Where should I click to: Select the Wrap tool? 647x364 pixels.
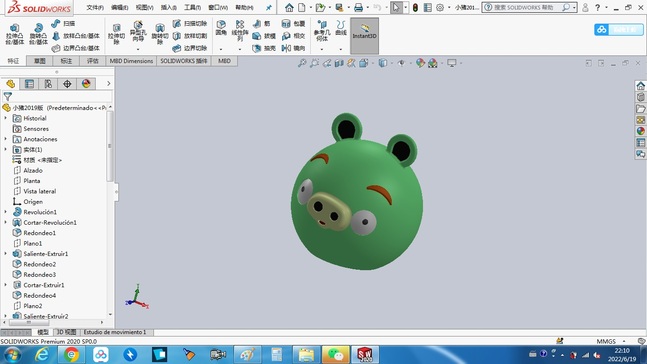click(x=293, y=24)
